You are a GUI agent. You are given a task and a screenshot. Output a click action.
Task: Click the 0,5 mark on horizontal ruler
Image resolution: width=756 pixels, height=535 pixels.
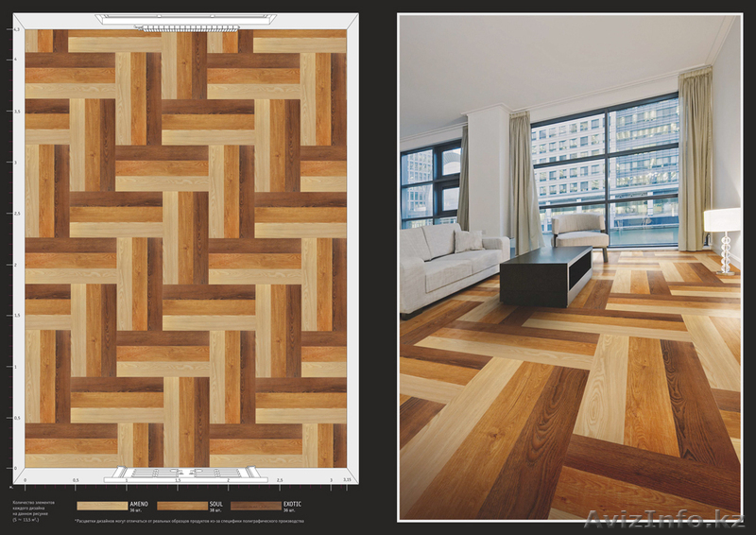pyautogui.click(x=76, y=480)
